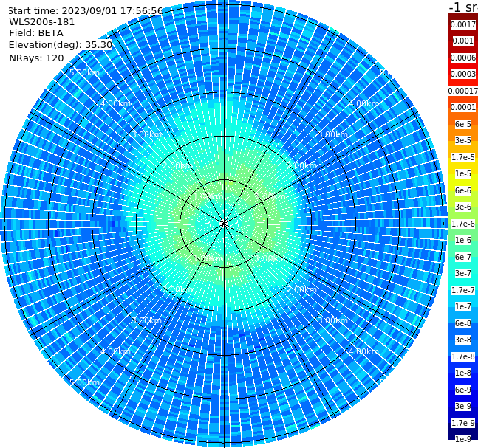The height and width of the screenshot is (448, 478).
Task: Click the 0.0017 colorbar label
Action: pyautogui.click(x=463, y=24)
